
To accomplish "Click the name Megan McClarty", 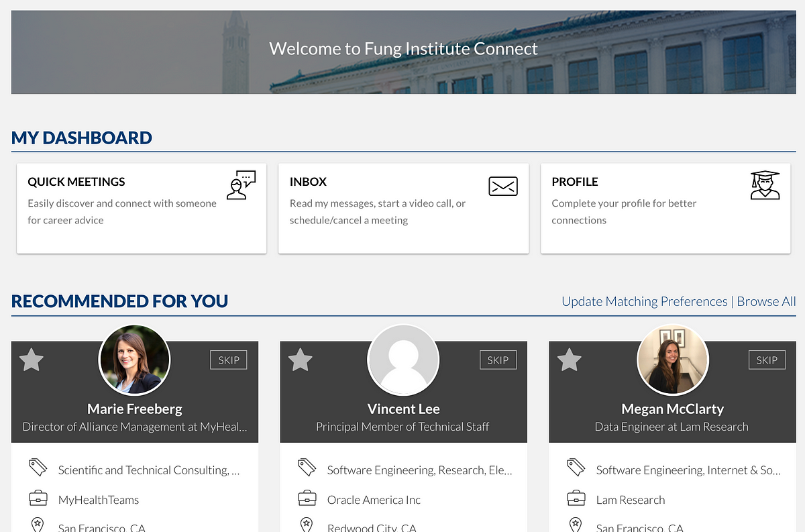I will point(673,409).
